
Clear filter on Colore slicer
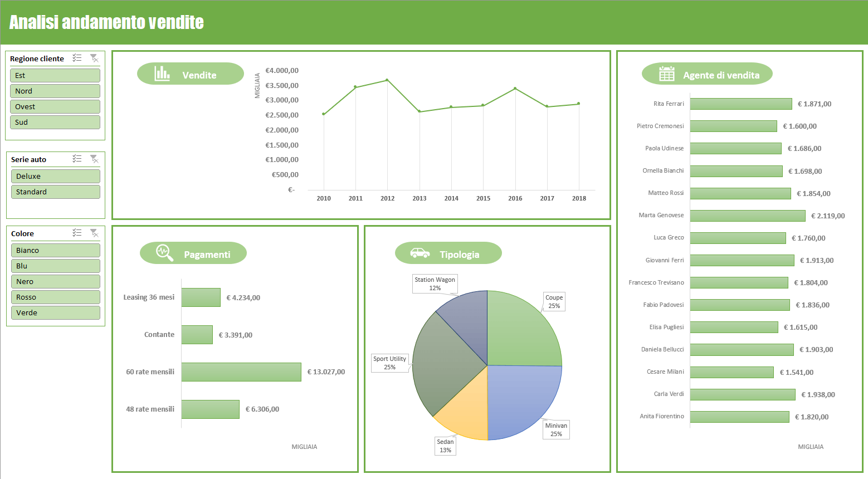(x=94, y=233)
